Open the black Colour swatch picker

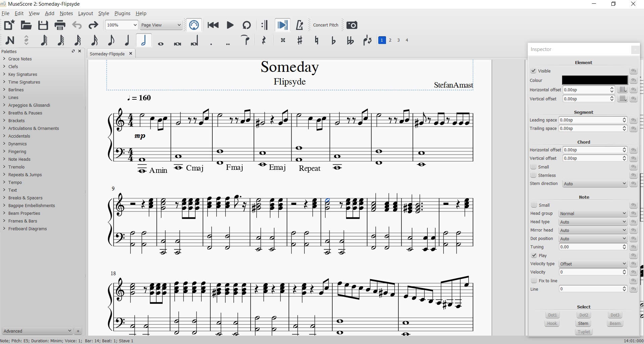[595, 80]
